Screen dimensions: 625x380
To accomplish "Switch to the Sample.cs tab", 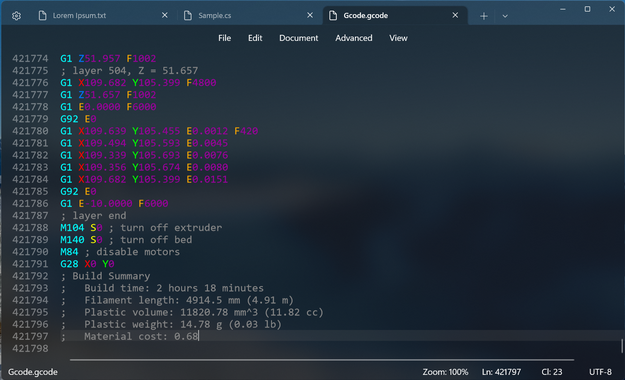I will [x=249, y=16].
